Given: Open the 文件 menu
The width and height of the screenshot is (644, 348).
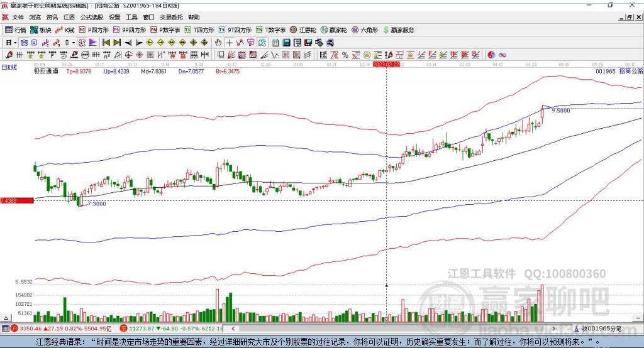Looking at the screenshot, I should click(18, 17).
